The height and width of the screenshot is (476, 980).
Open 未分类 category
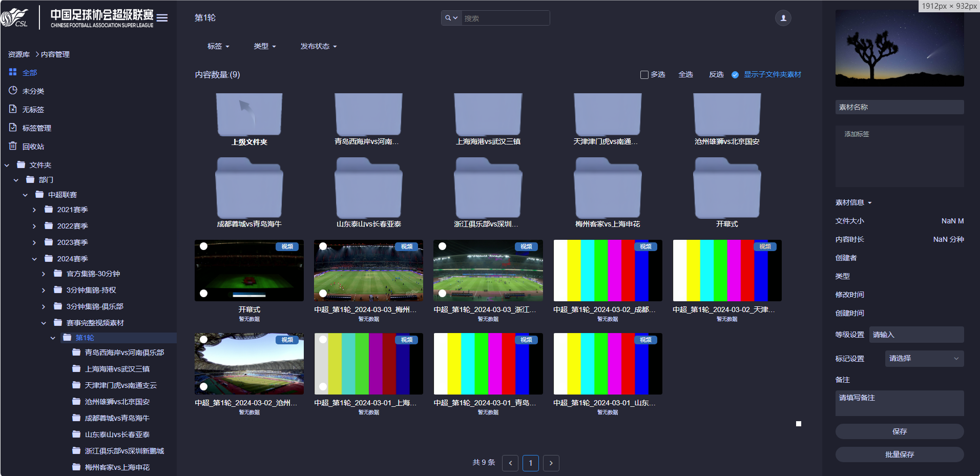tap(33, 91)
